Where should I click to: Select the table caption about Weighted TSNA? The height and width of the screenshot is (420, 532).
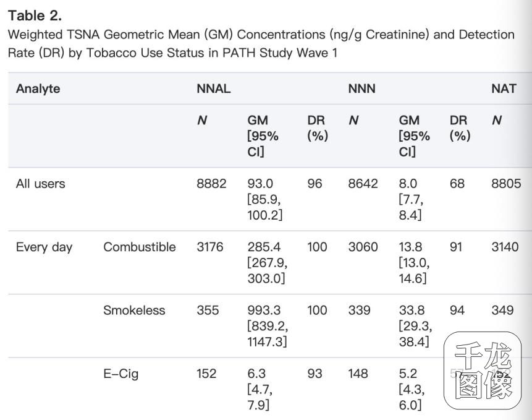[x=261, y=43]
